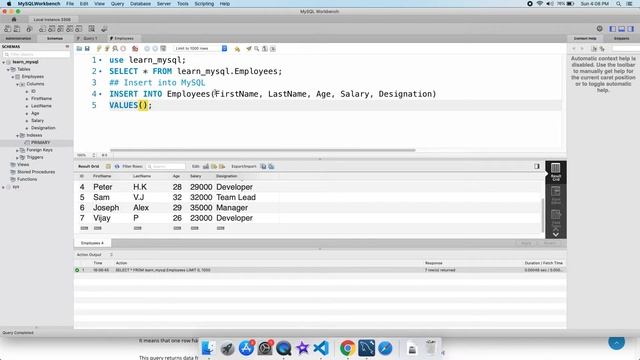Open Spotlight search in menu bar
Viewport: 640px width, 360px height.
click(619, 4)
